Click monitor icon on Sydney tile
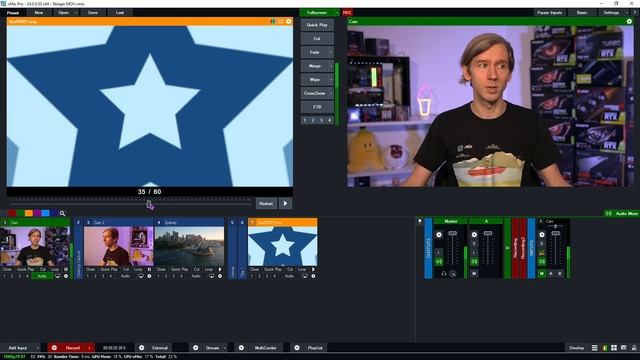The width and height of the screenshot is (640, 360). pos(211,276)
